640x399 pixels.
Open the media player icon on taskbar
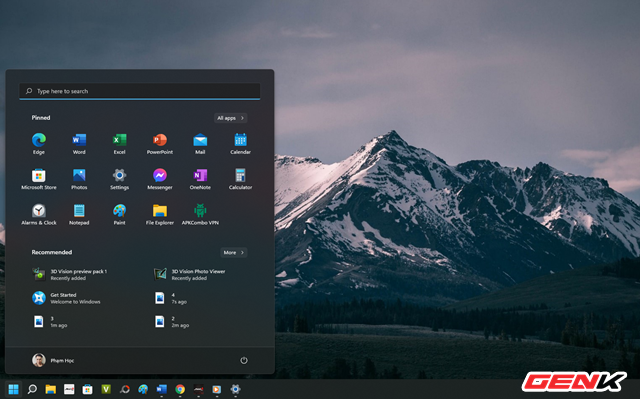point(217,389)
